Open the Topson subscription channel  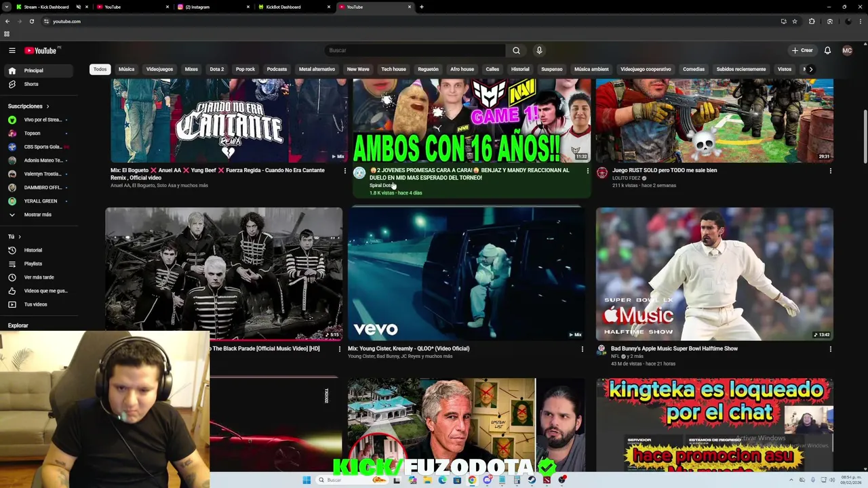point(39,134)
